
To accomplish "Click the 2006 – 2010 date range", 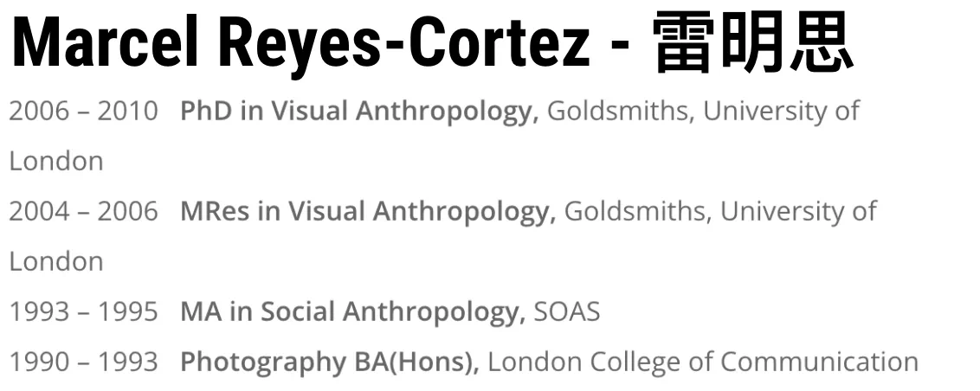I will 84,112.
